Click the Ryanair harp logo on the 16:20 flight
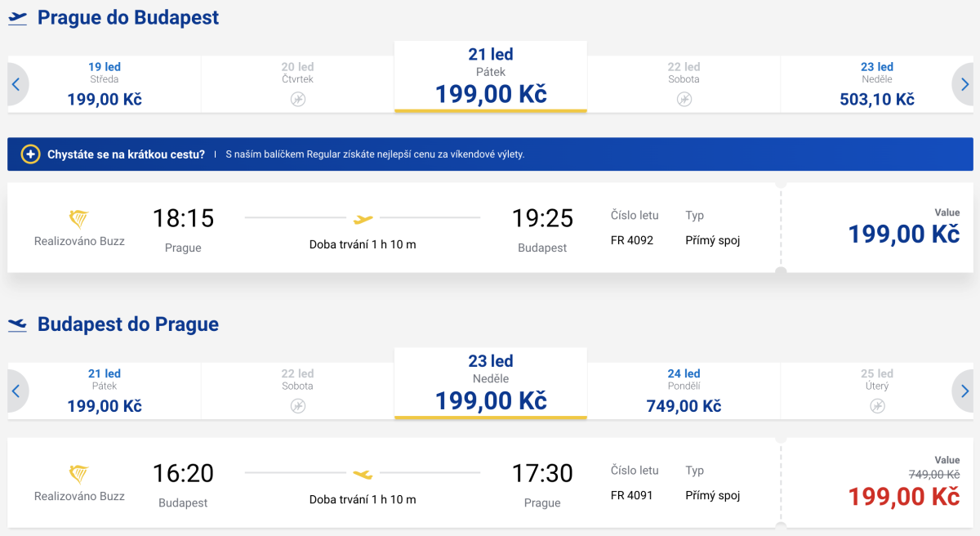 click(x=79, y=474)
